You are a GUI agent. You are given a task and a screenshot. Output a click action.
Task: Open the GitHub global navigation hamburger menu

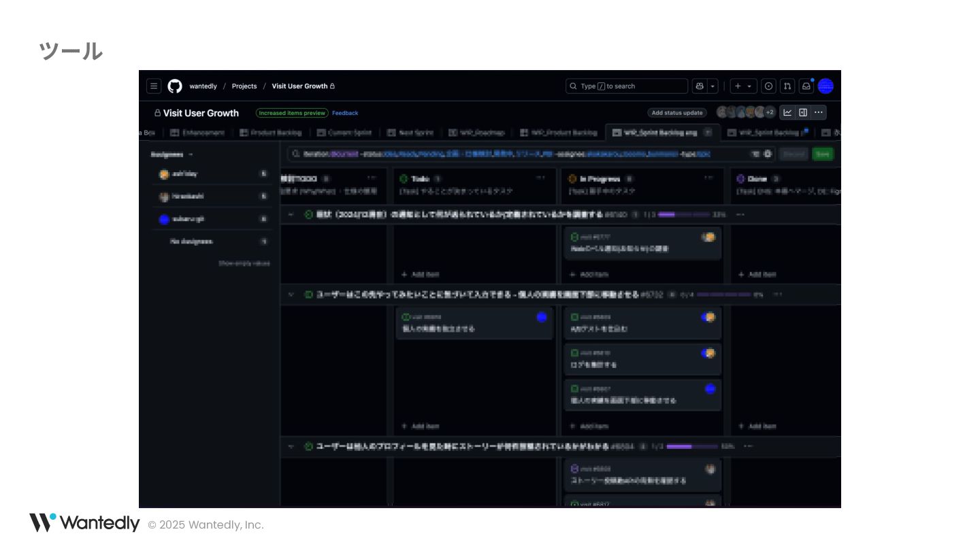coord(154,86)
